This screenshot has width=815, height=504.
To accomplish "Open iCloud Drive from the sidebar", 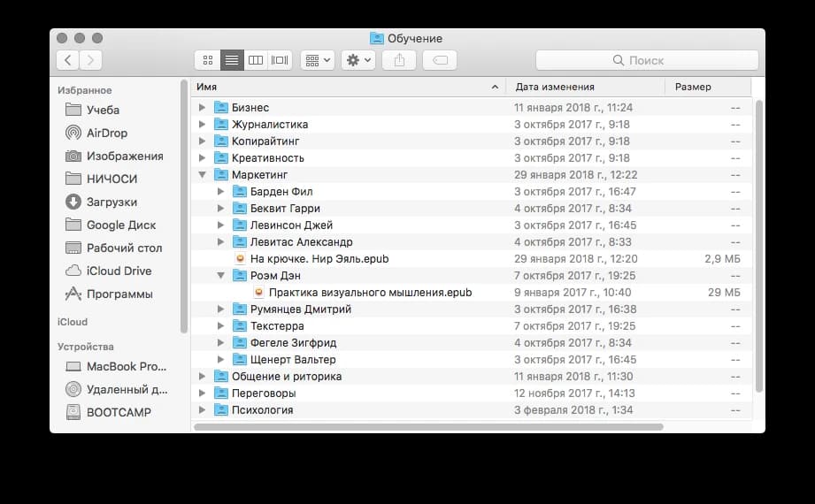I will click(119, 271).
